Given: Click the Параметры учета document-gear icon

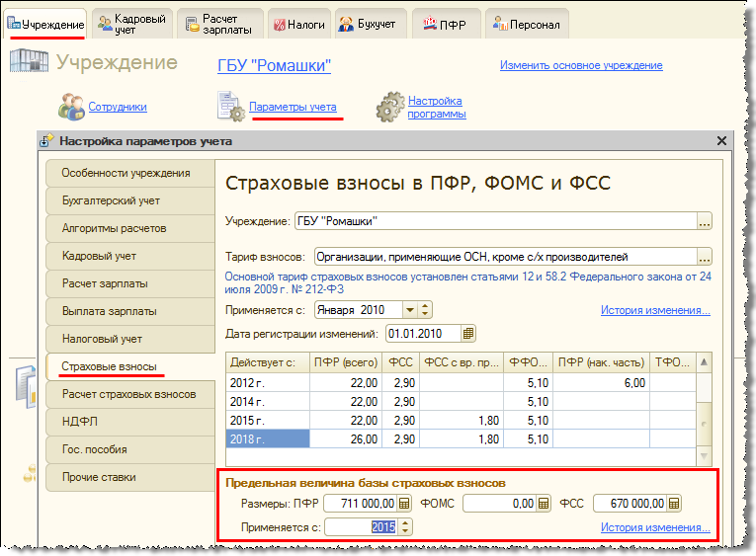Looking at the screenshot, I should (x=231, y=106).
